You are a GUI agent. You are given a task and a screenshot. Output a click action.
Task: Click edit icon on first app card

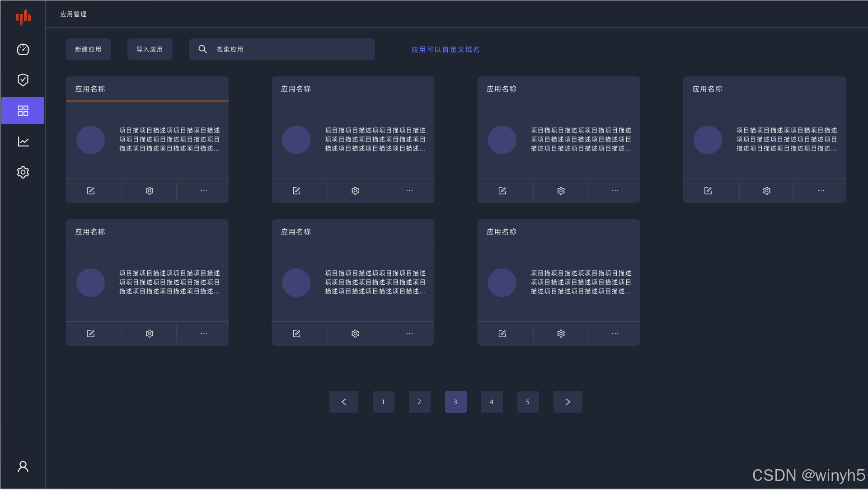(91, 191)
